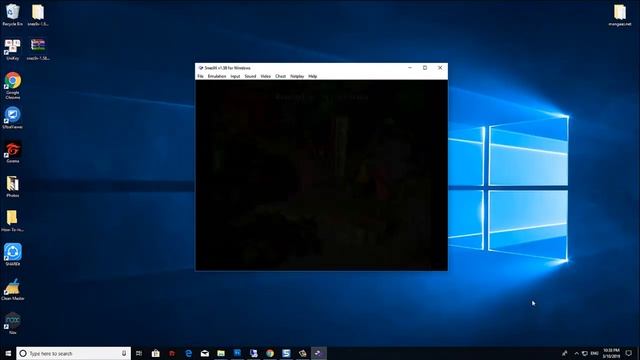Open Microsoft Store from the taskbar
The height and width of the screenshot is (360, 640).
(x=156, y=353)
